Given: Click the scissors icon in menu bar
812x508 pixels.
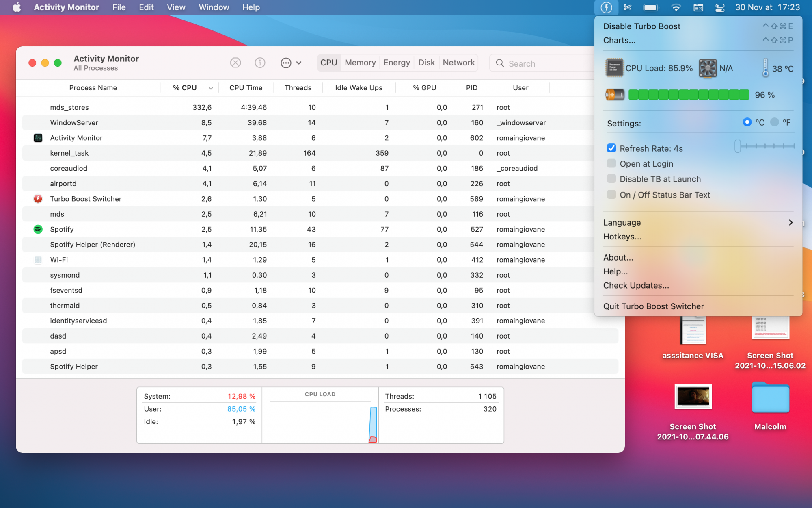Looking at the screenshot, I should coord(628,7).
